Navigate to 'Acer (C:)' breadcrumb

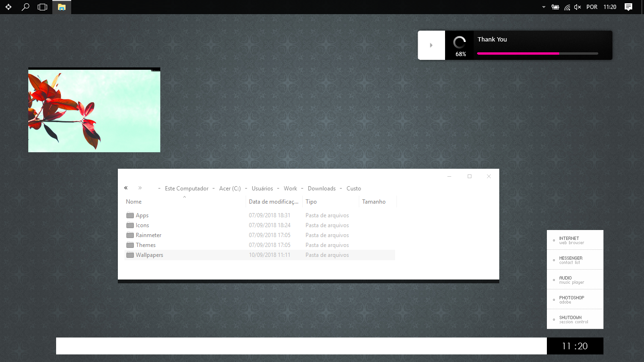tap(230, 189)
